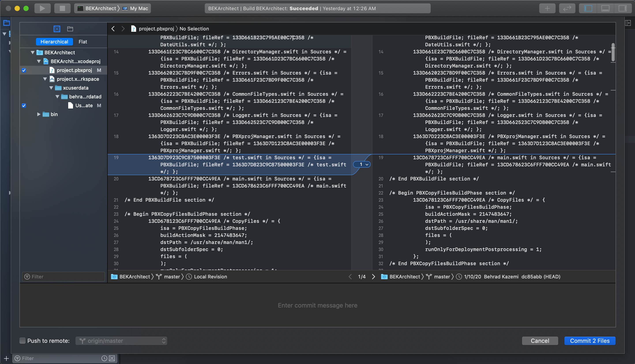Viewport: 635px width, 364px height.
Task: Collapse the behra...rdatad folder
Action: [x=57, y=96]
